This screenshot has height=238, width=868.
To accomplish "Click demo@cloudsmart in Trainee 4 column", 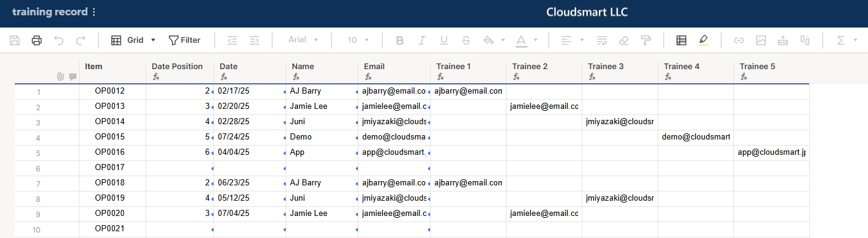I will pyautogui.click(x=696, y=137).
